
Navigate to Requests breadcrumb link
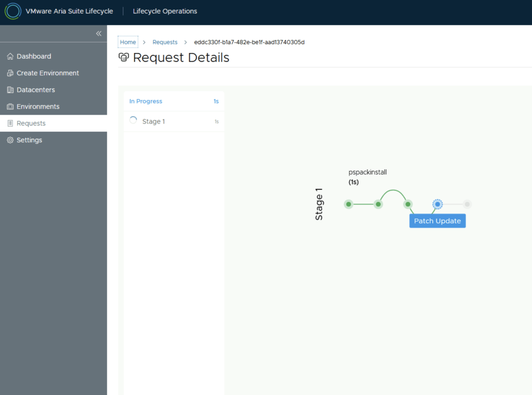point(165,42)
